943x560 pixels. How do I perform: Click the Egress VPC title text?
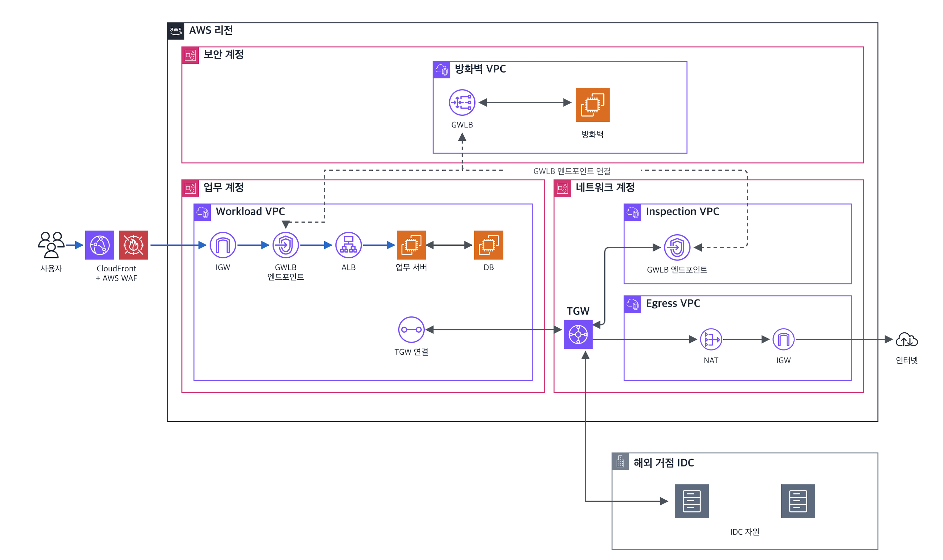point(673,303)
